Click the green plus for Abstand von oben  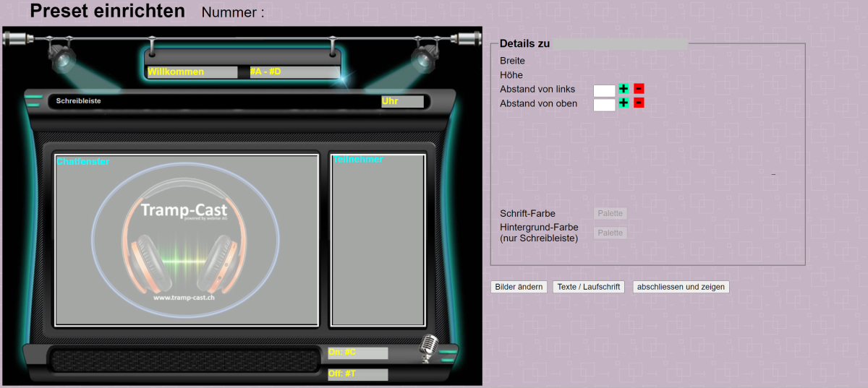624,103
